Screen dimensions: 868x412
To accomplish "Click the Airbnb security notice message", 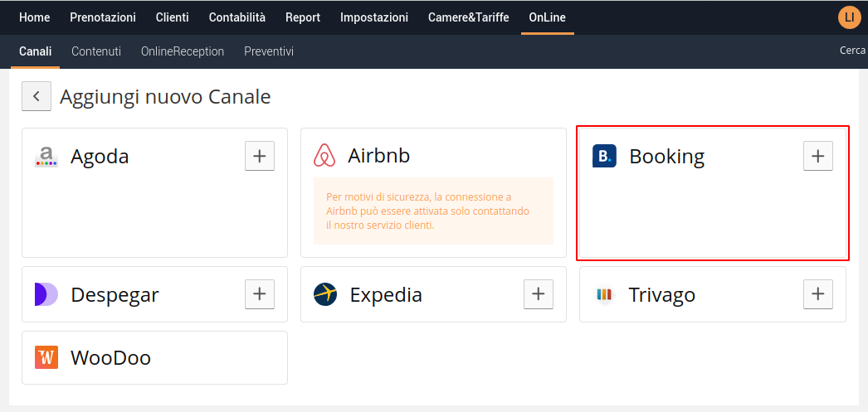I will point(433,211).
